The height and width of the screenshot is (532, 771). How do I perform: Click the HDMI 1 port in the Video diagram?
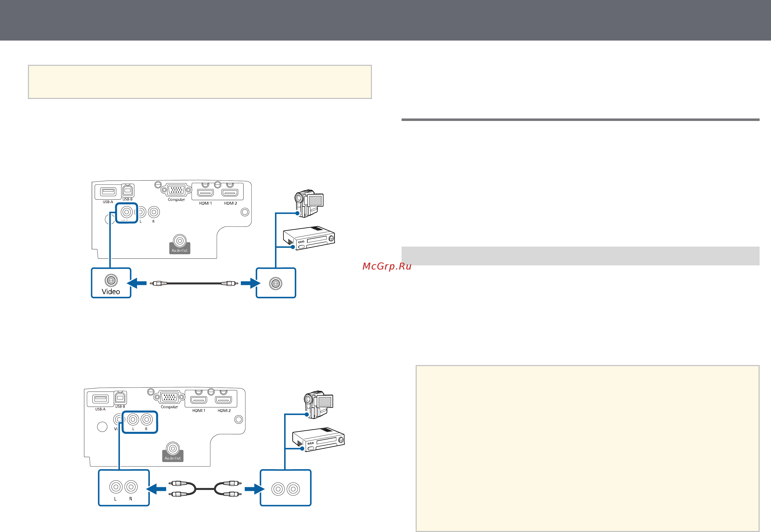(x=205, y=193)
